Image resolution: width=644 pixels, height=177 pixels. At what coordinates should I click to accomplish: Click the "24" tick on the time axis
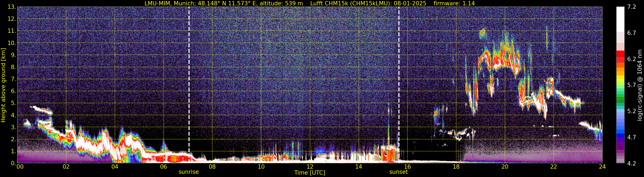pyautogui.click(x=602, y=167)
